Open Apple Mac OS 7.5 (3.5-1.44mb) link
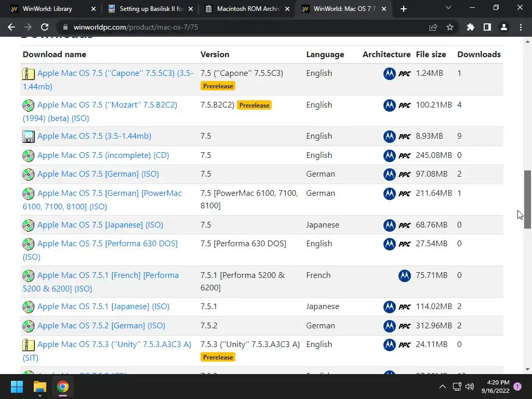 [x=95, y=136]
